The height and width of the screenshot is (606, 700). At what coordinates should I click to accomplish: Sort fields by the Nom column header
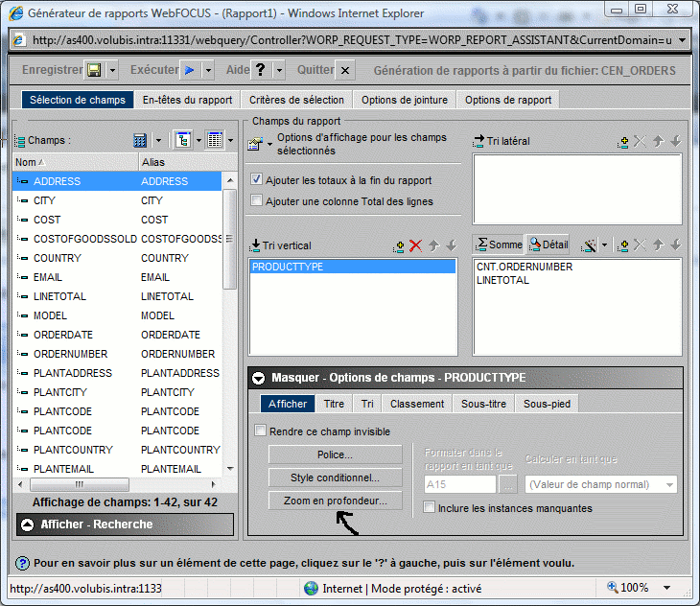(x=76, y=162)
